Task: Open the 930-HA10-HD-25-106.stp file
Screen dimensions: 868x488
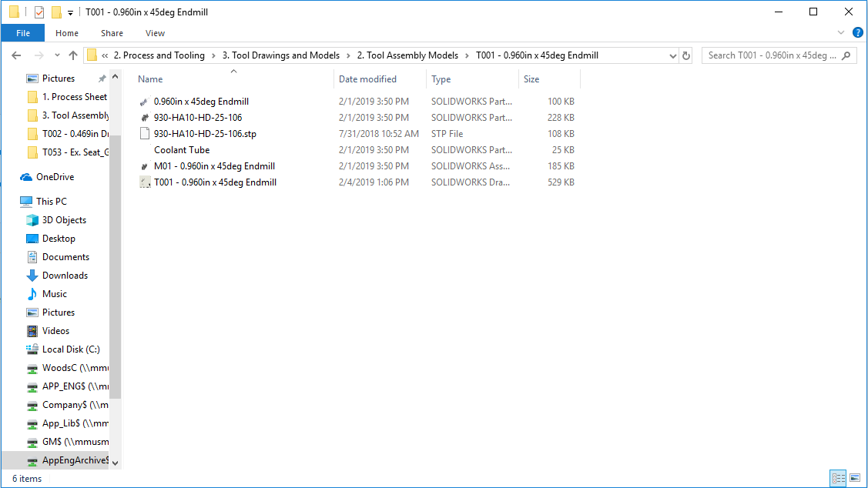Action: pyautogui.click(x=205, y=134)
